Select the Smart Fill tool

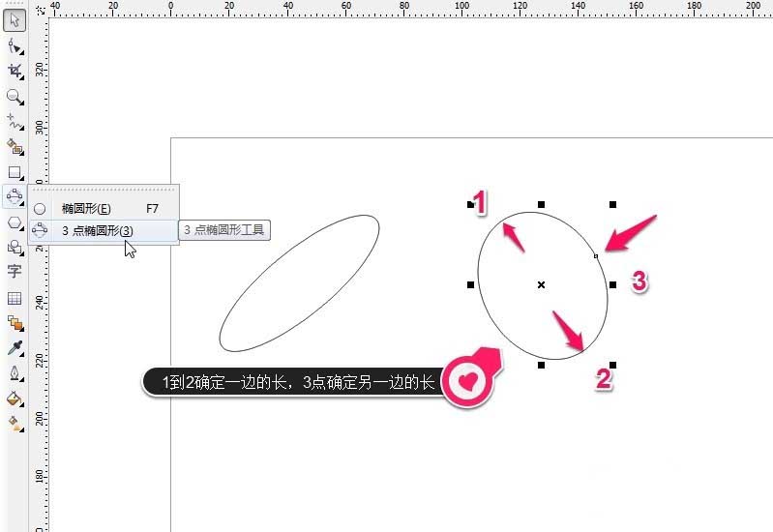[x=15, y=147]
